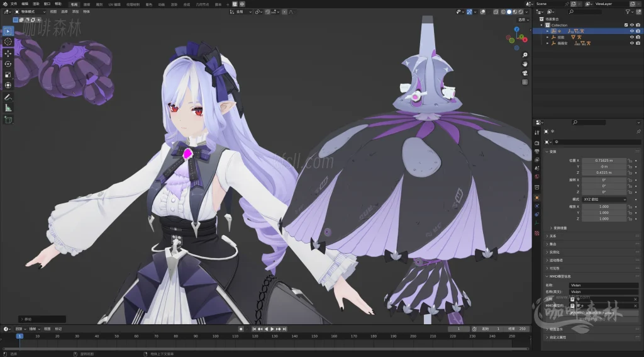Hide the Collection with its eye icon

632,25
